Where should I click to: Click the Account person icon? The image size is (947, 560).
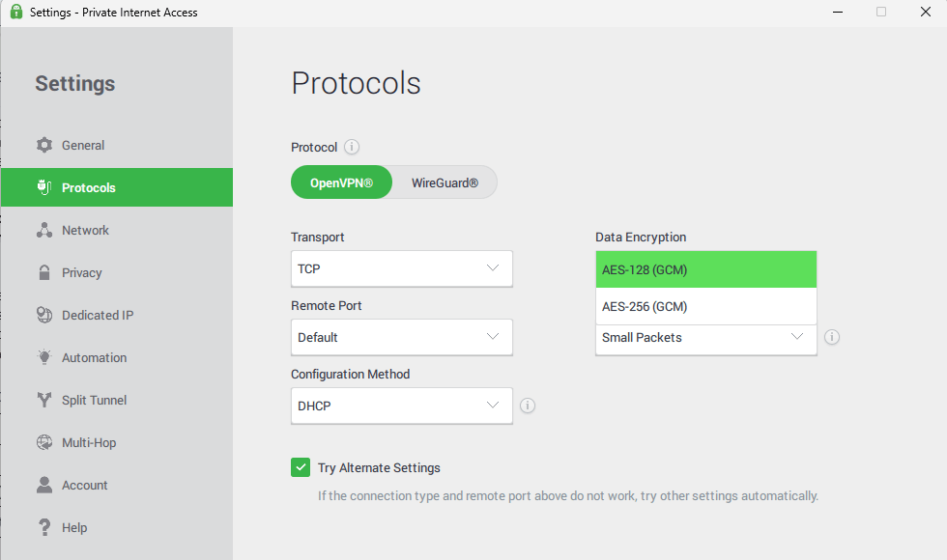point(43,485)
